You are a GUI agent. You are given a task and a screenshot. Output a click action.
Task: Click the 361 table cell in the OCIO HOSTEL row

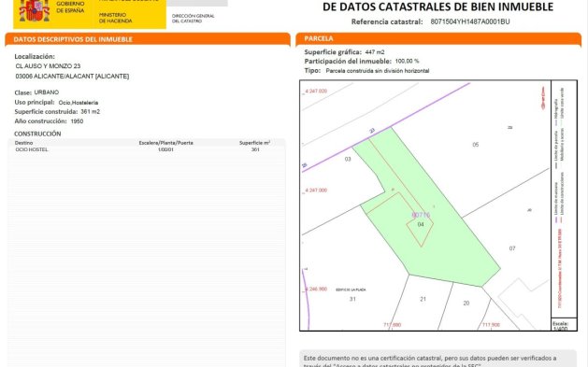255,149
